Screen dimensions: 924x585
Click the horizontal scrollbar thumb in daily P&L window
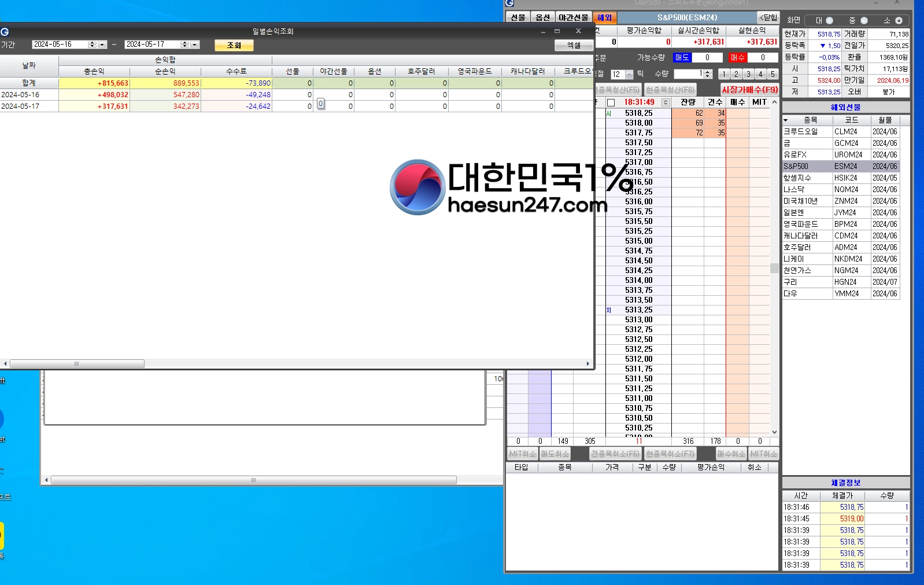[77, 364]
